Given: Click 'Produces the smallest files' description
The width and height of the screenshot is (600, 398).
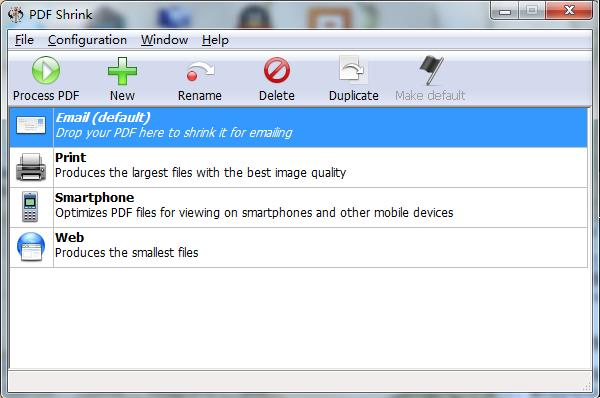Looking at the screenshot, I should [127, 253].
